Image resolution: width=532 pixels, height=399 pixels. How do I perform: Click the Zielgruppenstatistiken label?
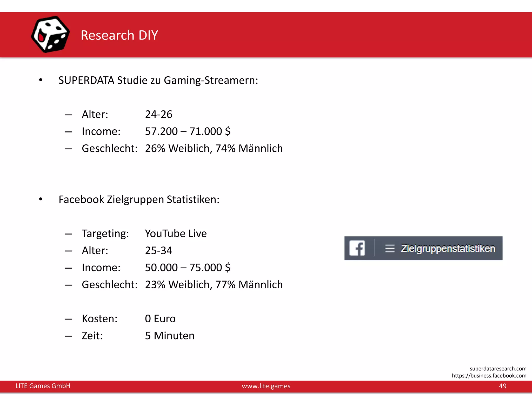[448, 248]
